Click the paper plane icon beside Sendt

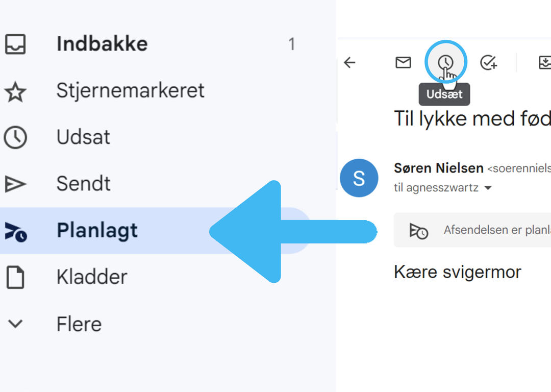click(15, 184)
